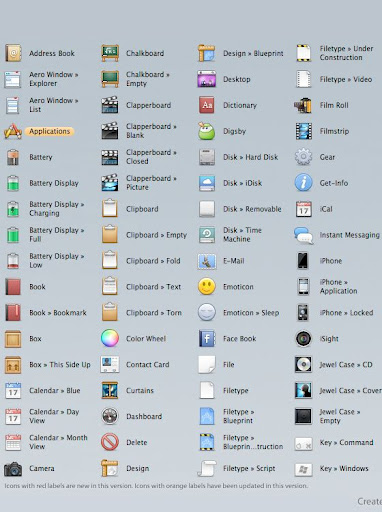Click the Aero Window Explorer icon
Screen dimensions: 382x512
pos(13,79)
